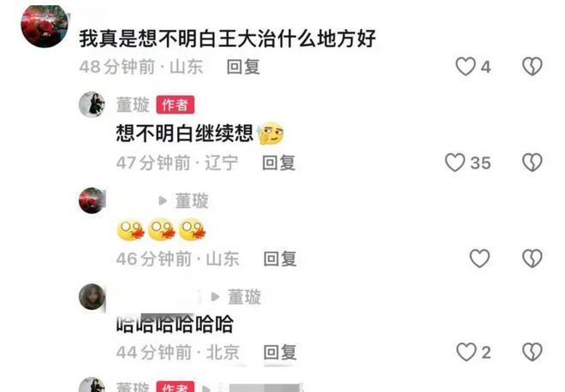The width and height of the screenshot is (565, 392).
Task: Like the 哈哈哈哈哈哈 reply from 北京
Action: point(467,352)
